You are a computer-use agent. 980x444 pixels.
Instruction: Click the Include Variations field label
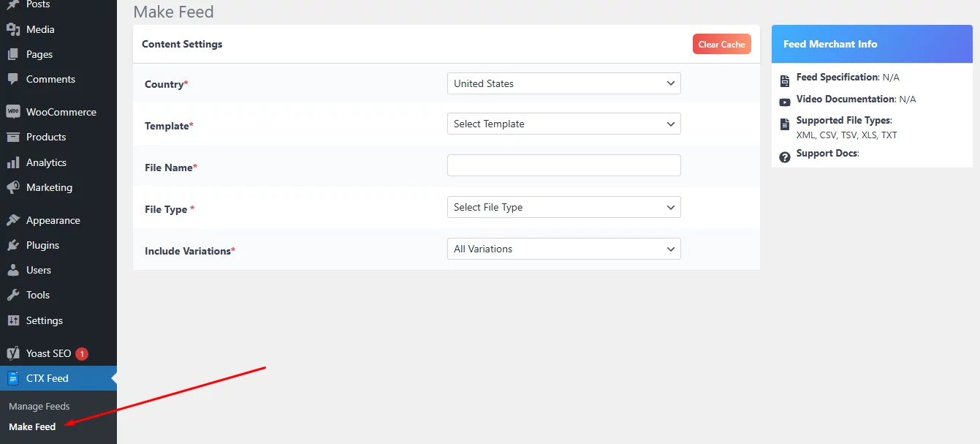190,251
